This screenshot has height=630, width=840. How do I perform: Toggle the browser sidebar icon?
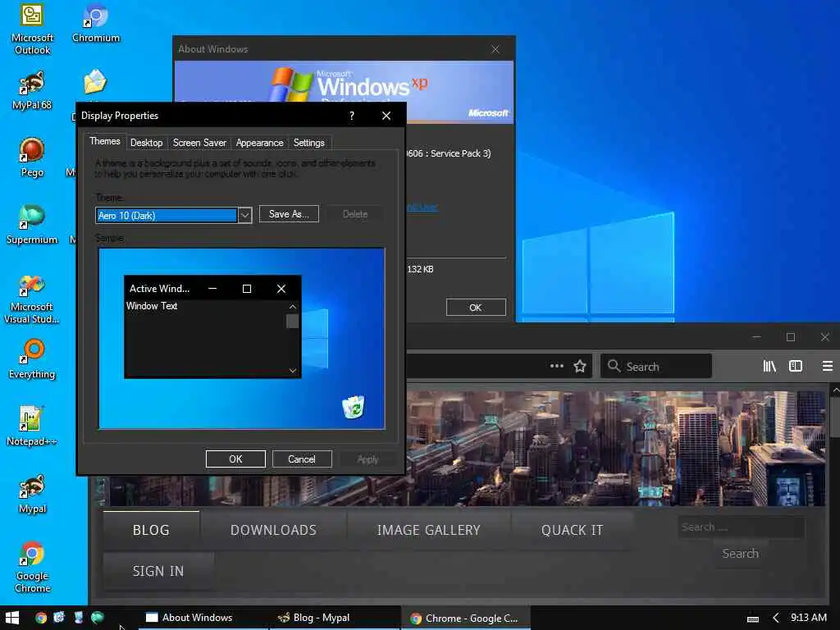796,366
